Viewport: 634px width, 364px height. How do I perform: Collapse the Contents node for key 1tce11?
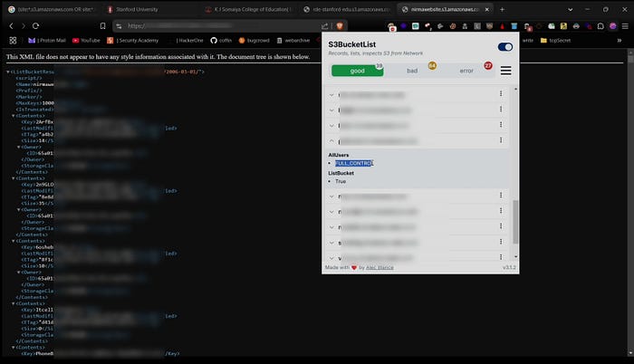(x=14, y=303)
